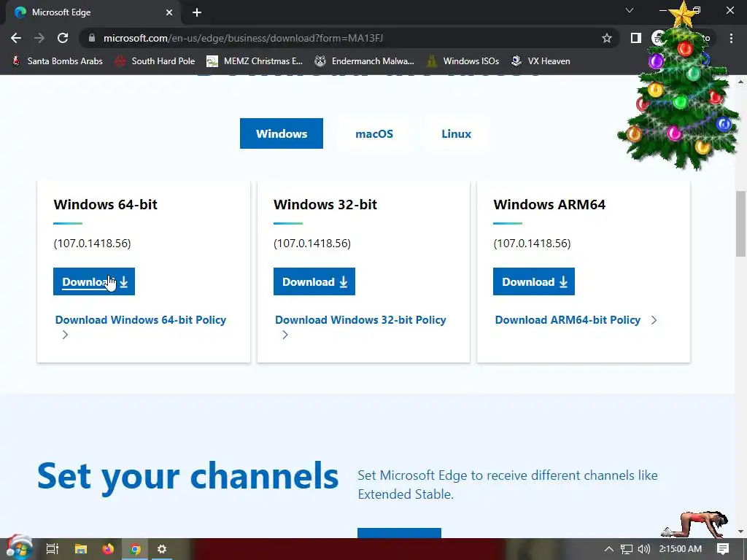Open the Windows Start button

point(19,548)
